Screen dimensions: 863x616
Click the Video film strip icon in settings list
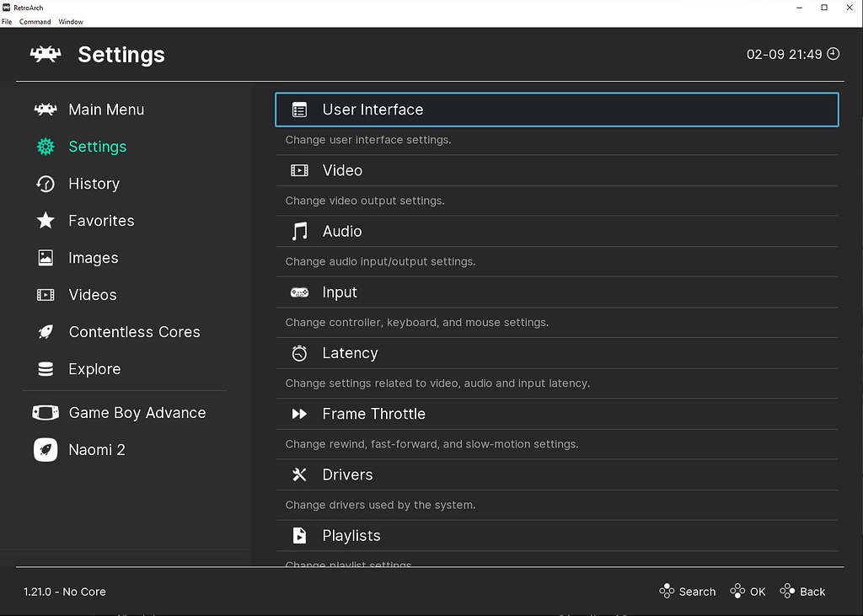(x=299, y=171)
